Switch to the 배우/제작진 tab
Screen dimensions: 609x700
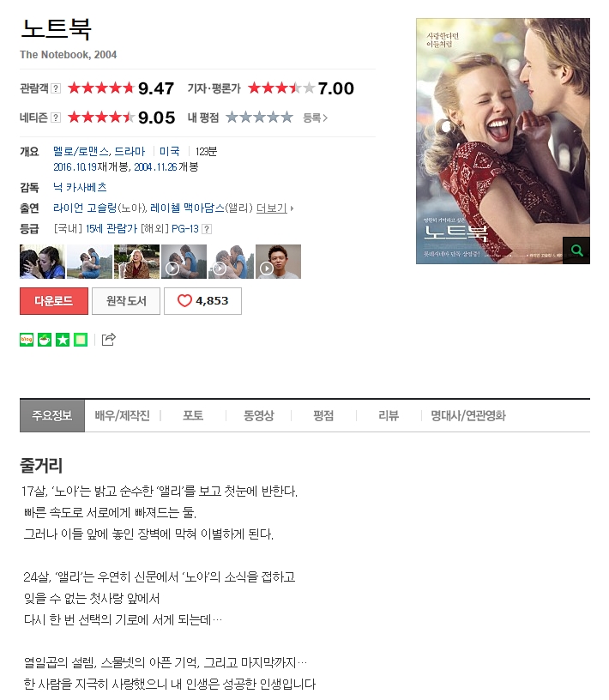tap(122, 415)
